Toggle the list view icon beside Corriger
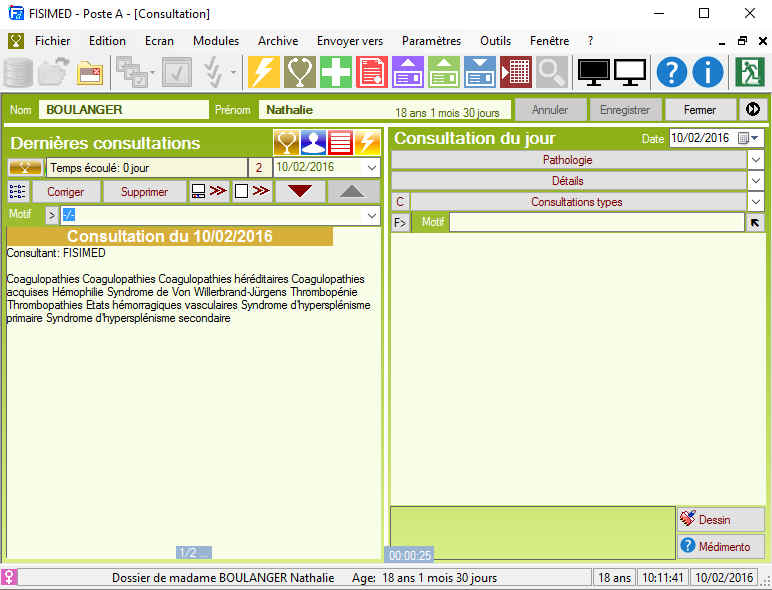The height and width of the screenshot is (590, 772). [x=18, y=191]
